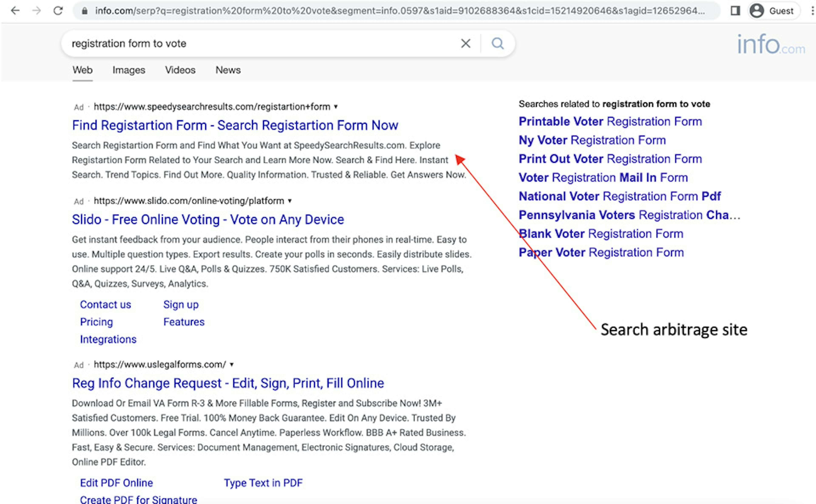Open the browser side panel icon
The width and height of the screenshot is (816, 504).
(x=735, y=11)
